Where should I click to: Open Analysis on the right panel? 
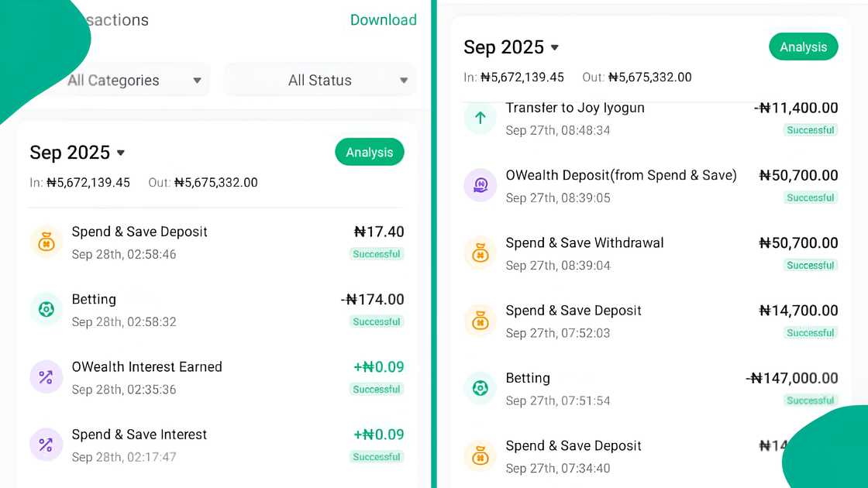(x=803, y=46)
